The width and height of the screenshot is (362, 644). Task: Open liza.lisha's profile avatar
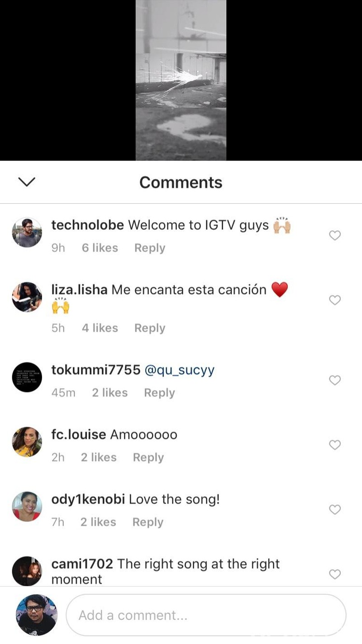[x=27, y=297]
